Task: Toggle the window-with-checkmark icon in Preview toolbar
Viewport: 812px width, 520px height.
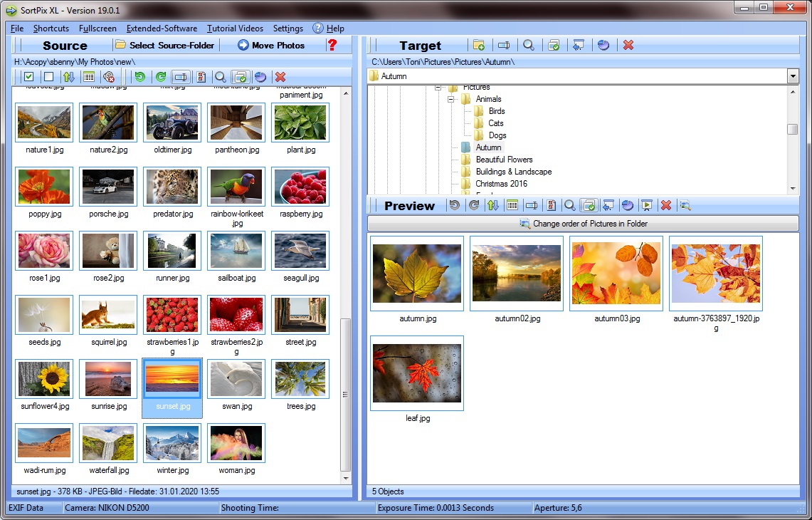Action: coord(589,205)
